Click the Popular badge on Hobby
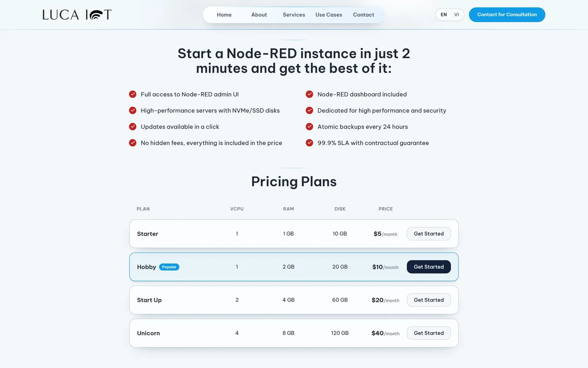This screenshot has width=588, height=368. [169, 267]
